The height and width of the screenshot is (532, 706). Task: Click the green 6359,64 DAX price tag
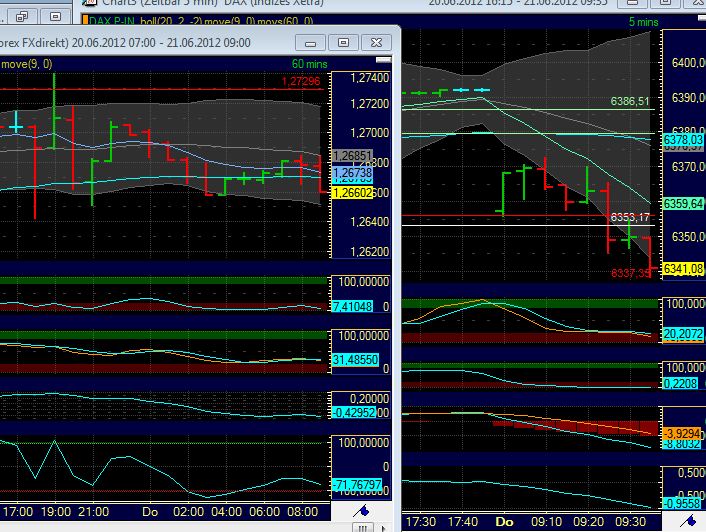pos(683,203)
